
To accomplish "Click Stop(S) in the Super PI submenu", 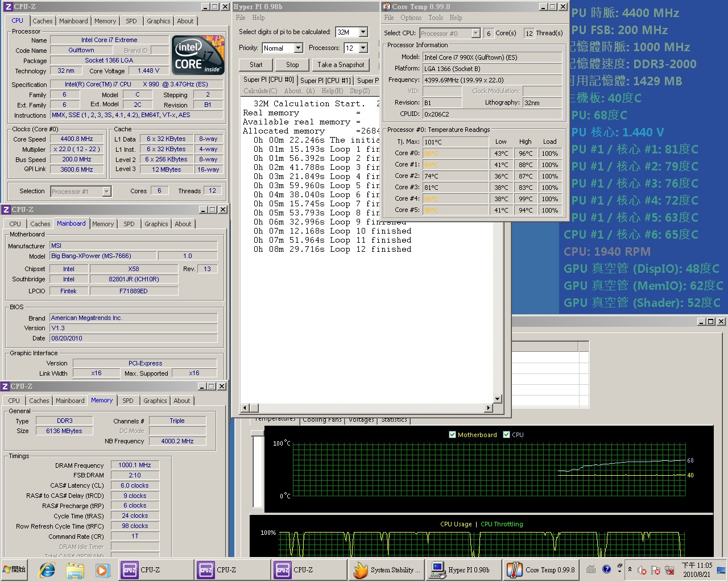I will point(359,91).
